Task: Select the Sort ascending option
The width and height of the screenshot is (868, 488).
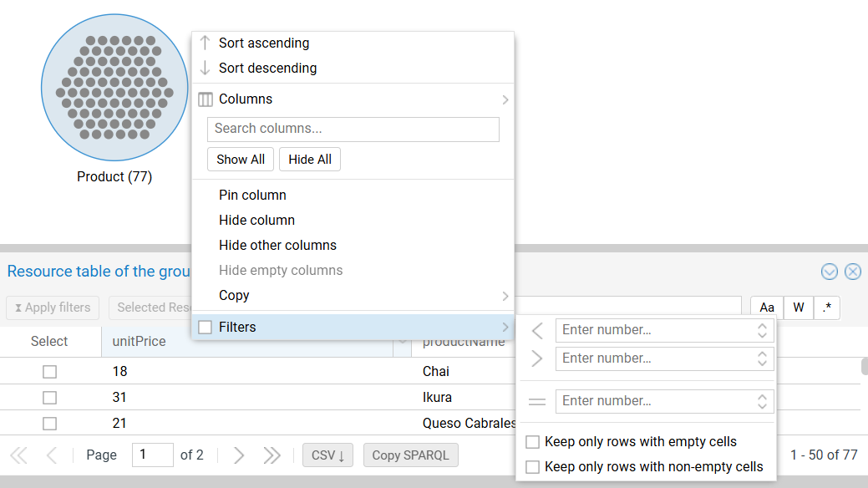Action: pyautogui.click(x=263, y=43)
